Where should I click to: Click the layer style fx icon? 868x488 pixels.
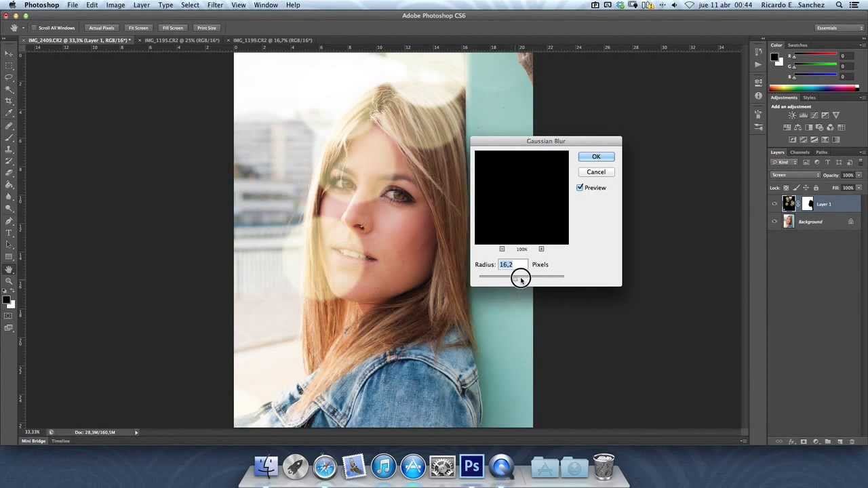click(x=791, y=441)
